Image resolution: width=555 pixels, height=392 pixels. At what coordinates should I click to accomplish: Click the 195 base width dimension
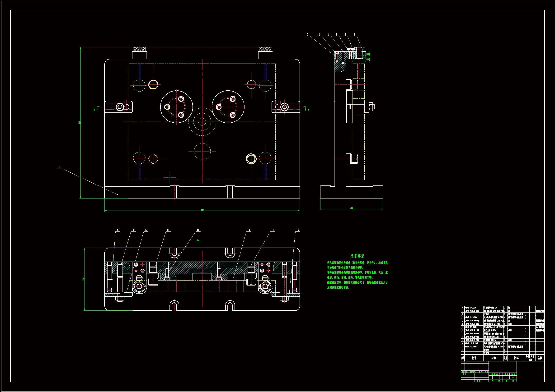[x=352, y=208]
